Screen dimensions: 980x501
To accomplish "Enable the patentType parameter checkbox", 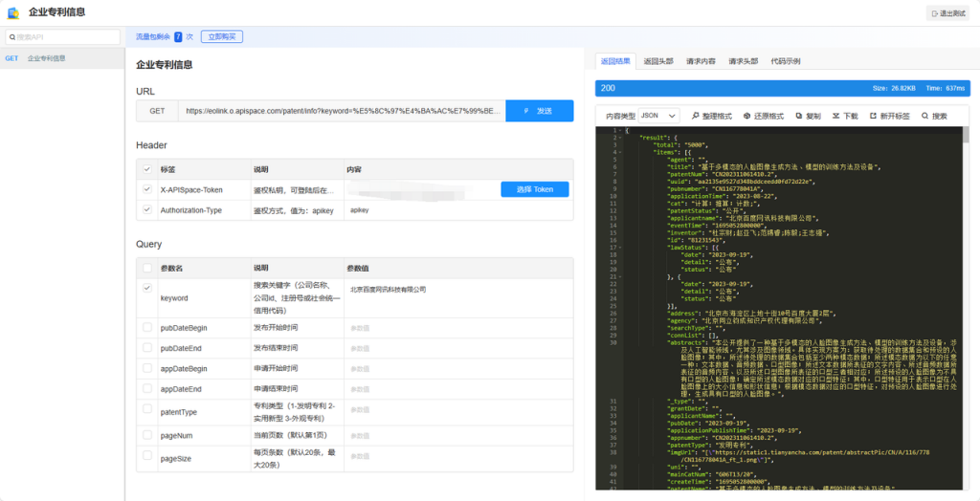I will point(146,408).
